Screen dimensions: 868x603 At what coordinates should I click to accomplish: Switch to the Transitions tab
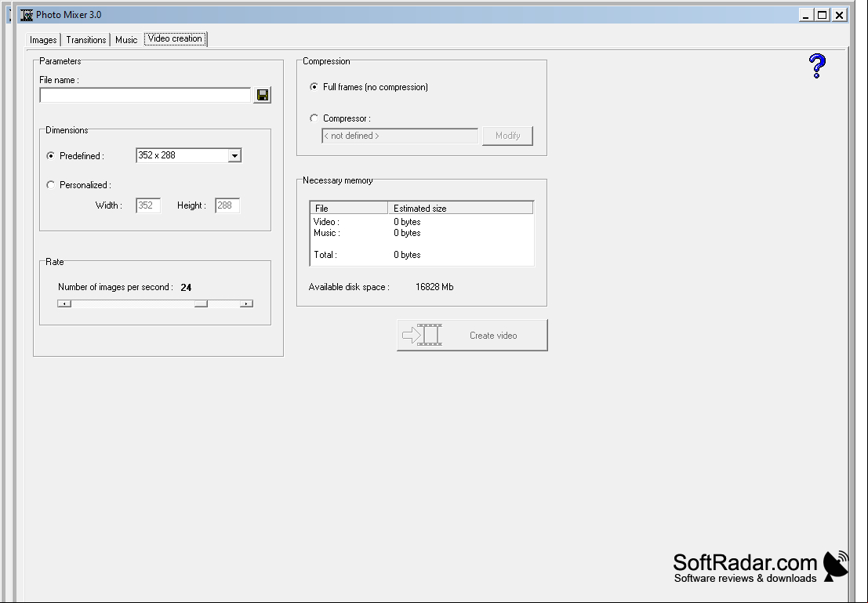(85, 40)
